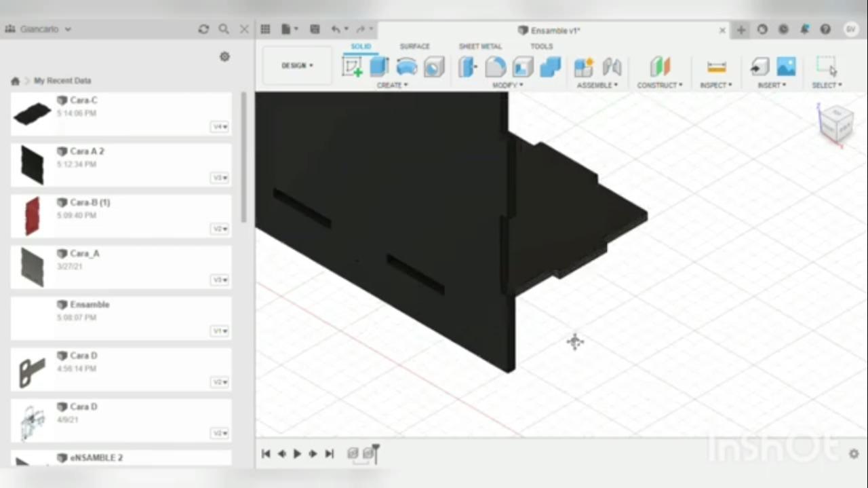Screen dimensions: 868x488
Task: Switch to the Tools tab
Action: click(541, 46)
